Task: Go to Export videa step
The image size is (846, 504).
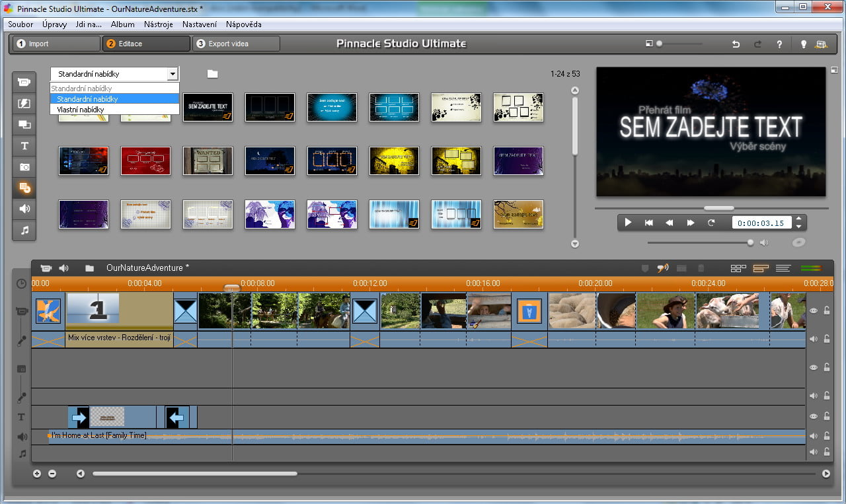Action: 236,44
